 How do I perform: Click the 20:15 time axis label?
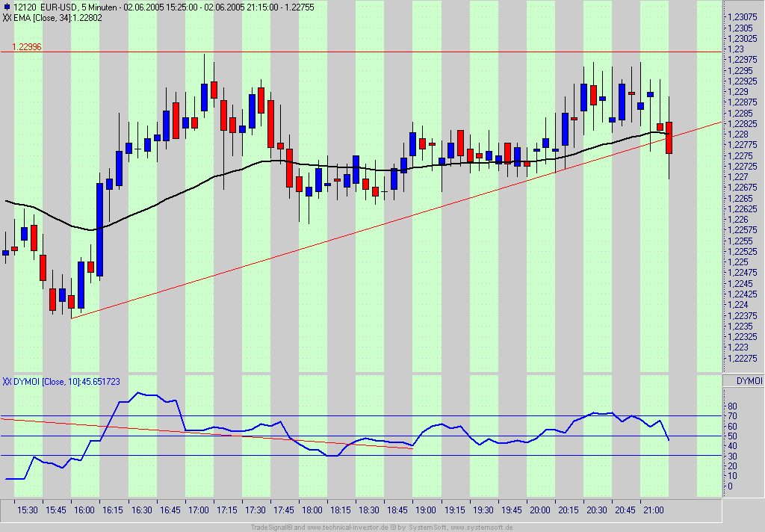tap(568, 510)
